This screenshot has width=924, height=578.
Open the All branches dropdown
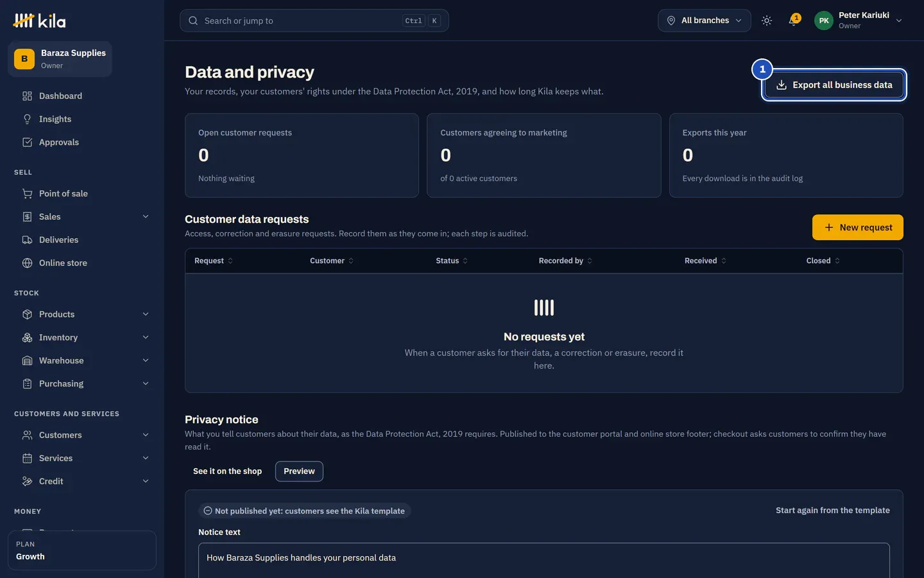tap(704, 21)
